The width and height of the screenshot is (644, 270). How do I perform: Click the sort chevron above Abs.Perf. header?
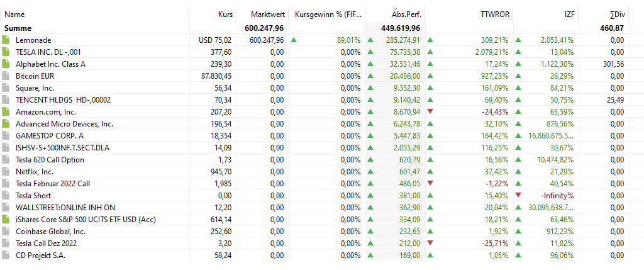coord(396,9)
